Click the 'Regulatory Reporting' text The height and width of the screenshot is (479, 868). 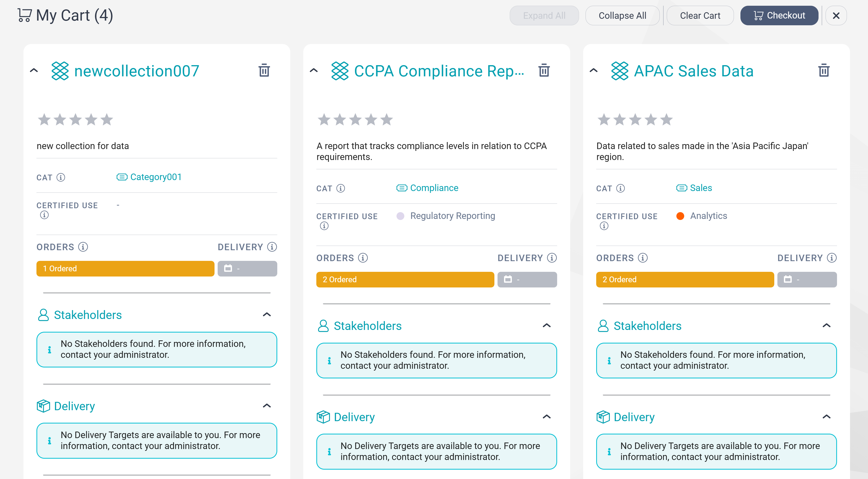point(452,216)
